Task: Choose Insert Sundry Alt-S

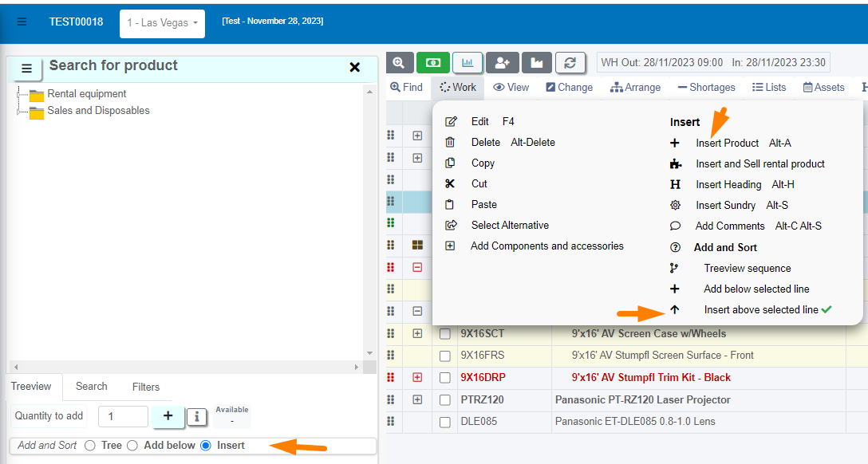Action: (x=728, y=206)
